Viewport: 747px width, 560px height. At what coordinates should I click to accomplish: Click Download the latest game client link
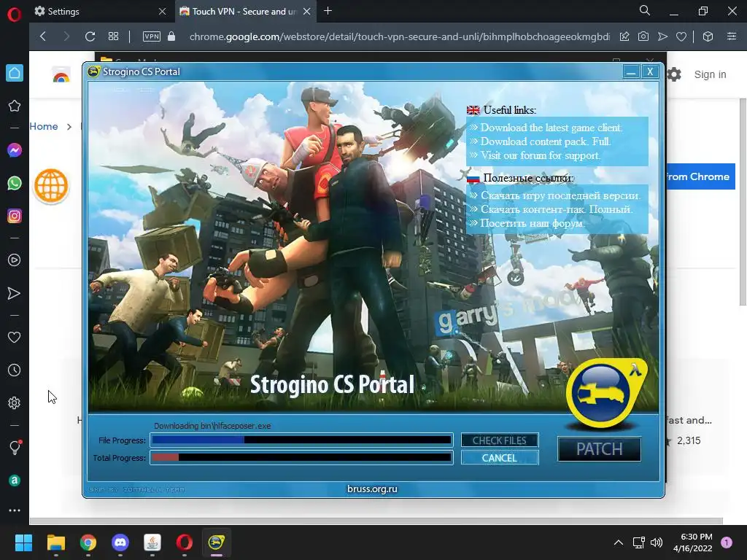[x=551, y=128]
